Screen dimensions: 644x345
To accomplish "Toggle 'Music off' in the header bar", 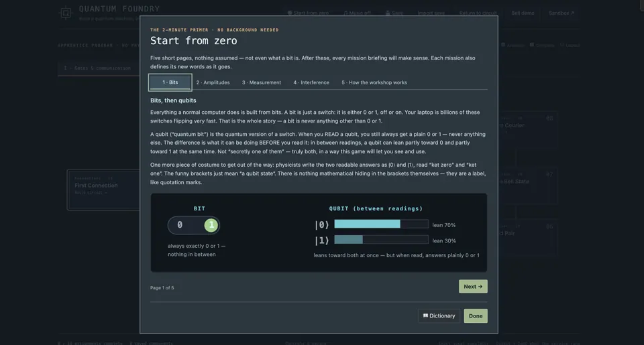I will [357, 13].
